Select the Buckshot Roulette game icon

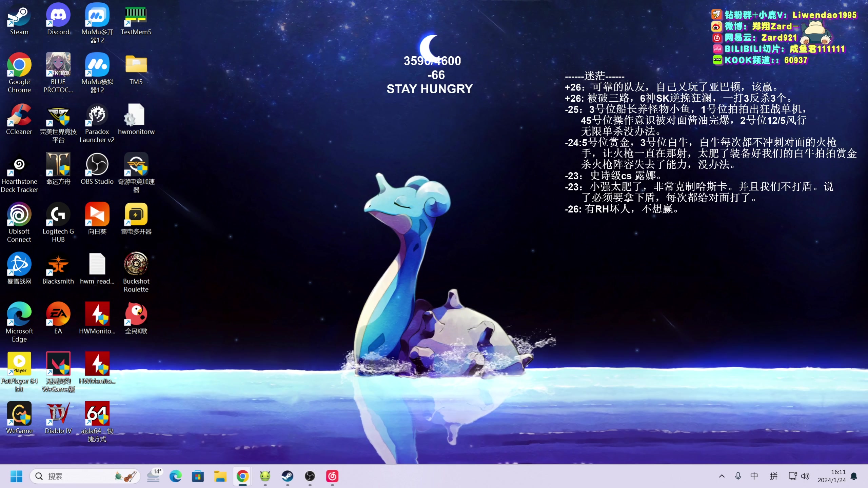pyautogui.click(x=136, y=264)
